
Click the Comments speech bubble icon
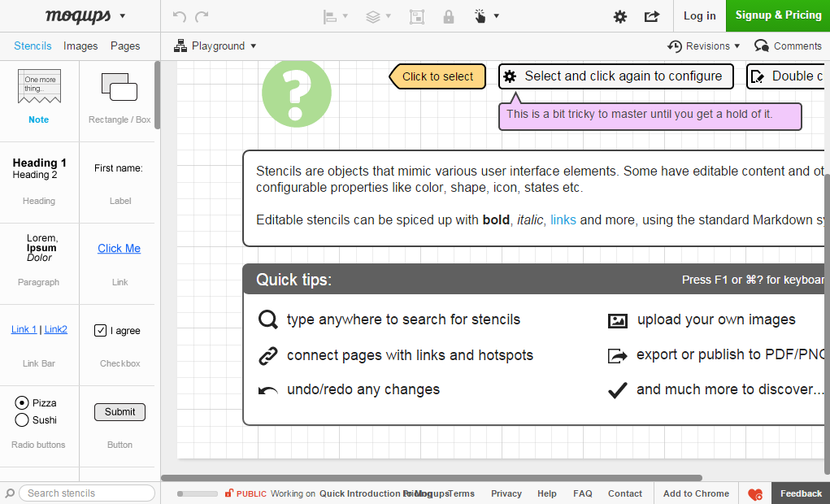762,46
